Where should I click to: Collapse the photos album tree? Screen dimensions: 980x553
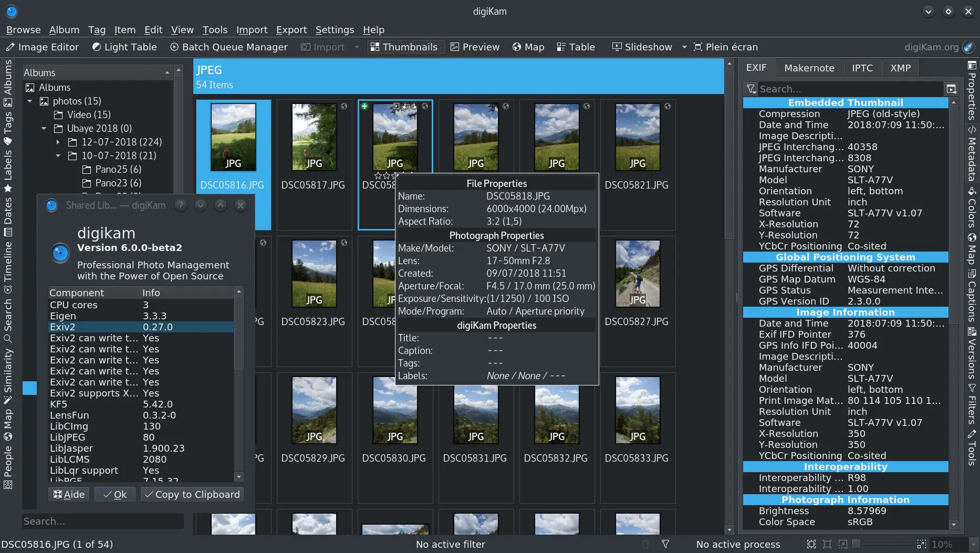[30, 101]
